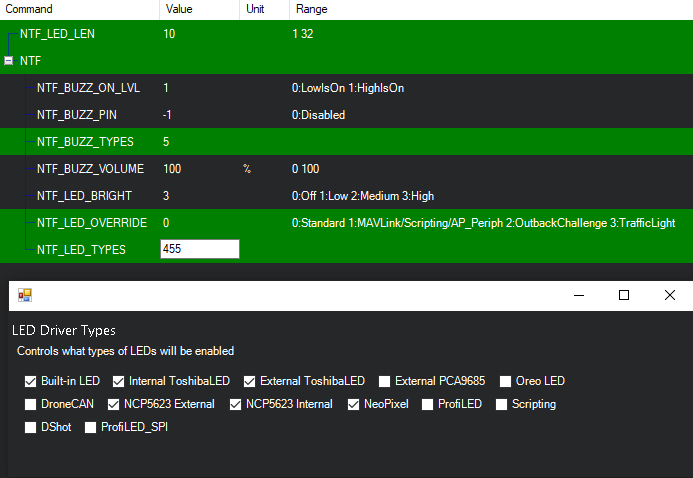Click 'Controls what types of LEDs' description
The width and height of the screenshot is (693, 478).
(126, 351)
